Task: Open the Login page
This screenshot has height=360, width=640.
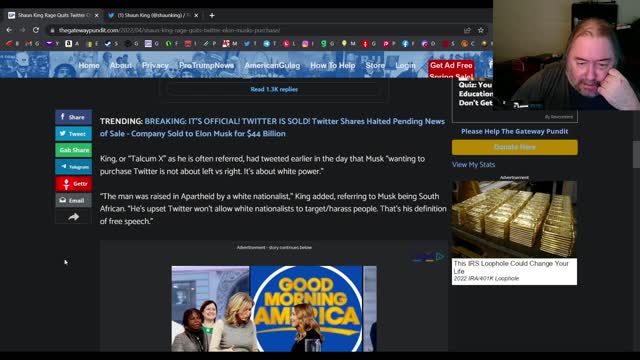Action: [x=405, y=65]
